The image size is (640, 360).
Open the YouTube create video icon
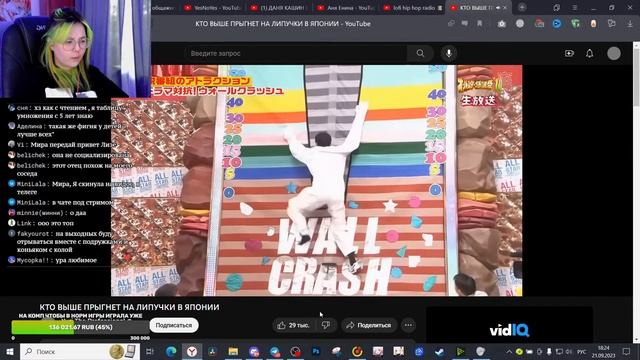(x=569, y=53)
